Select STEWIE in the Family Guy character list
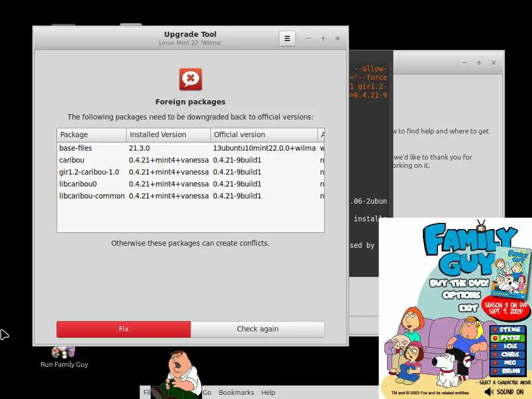Viewport: 532px width, 399px height. tap(508, 329)
